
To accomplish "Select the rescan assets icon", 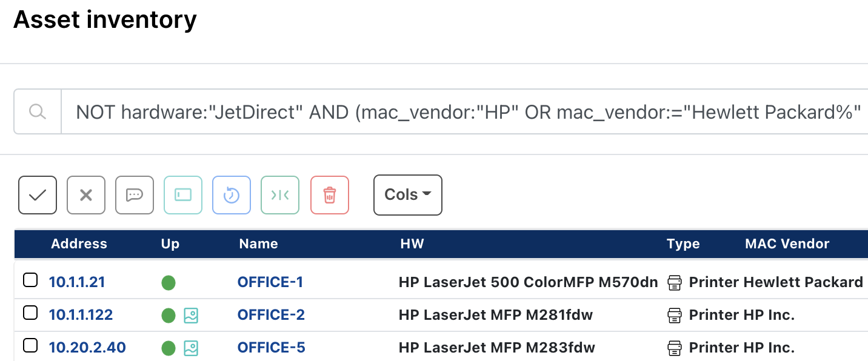I will (x=231, y=194).
